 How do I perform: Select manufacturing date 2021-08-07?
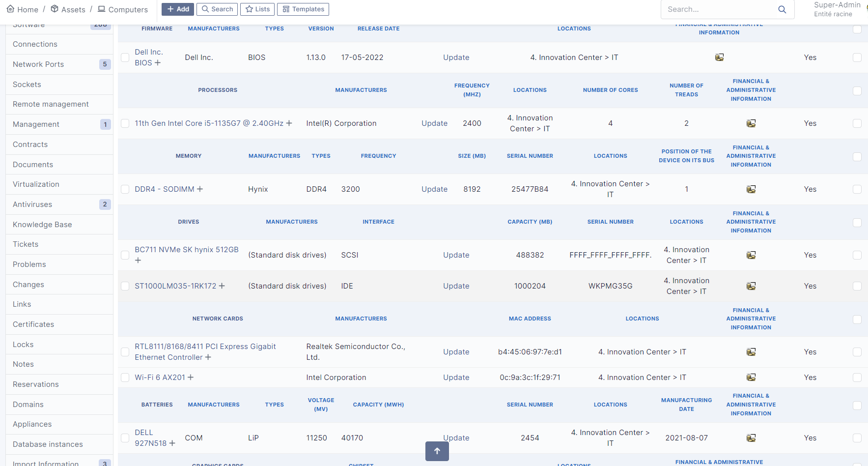click(x=687, y=438)
